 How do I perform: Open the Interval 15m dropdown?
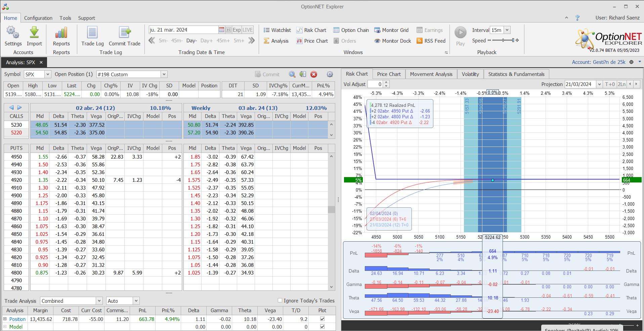507,30
